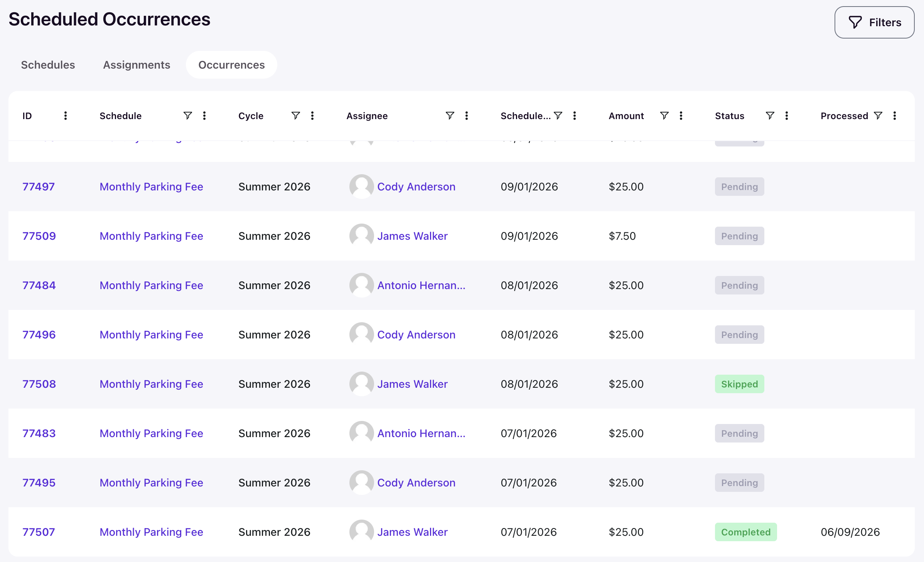
Task: Open Assignee column kebab menu
Action: tap(467, 116)
